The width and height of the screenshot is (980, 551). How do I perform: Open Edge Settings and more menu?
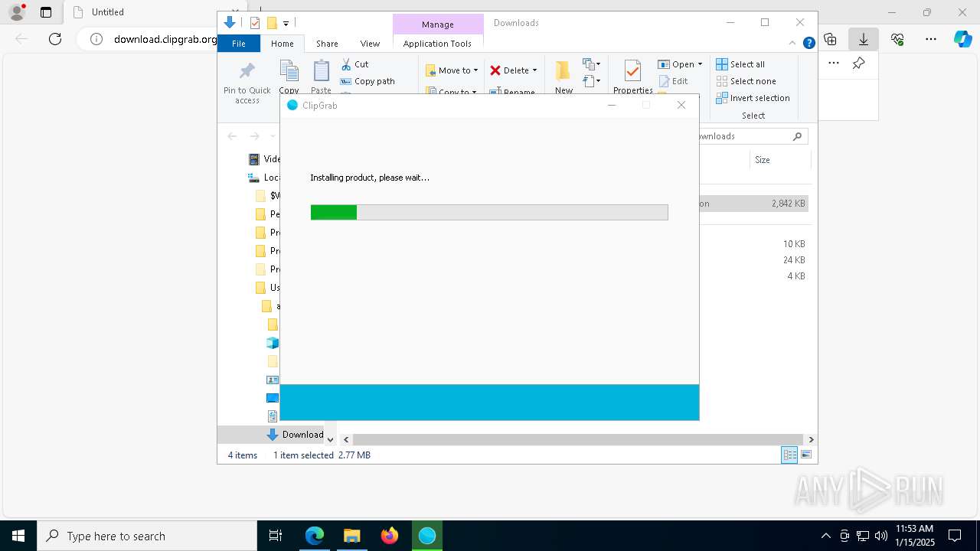click(931, 39)
